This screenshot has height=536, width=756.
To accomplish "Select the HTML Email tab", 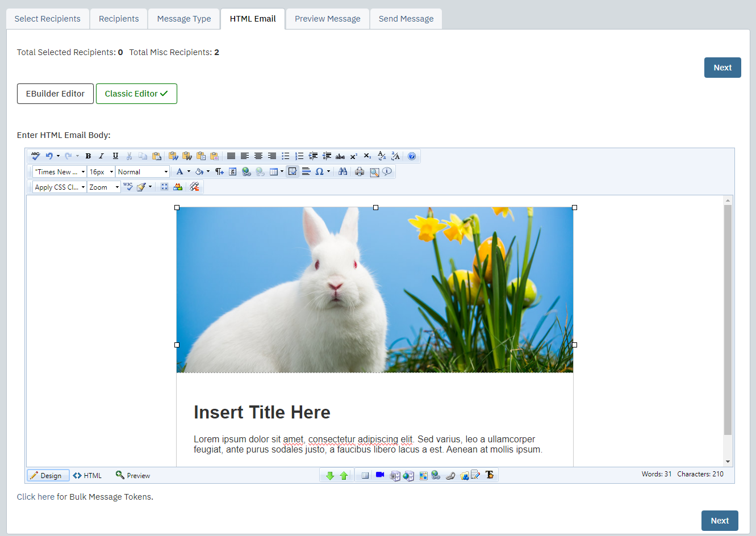I will (x=253, y=19).
